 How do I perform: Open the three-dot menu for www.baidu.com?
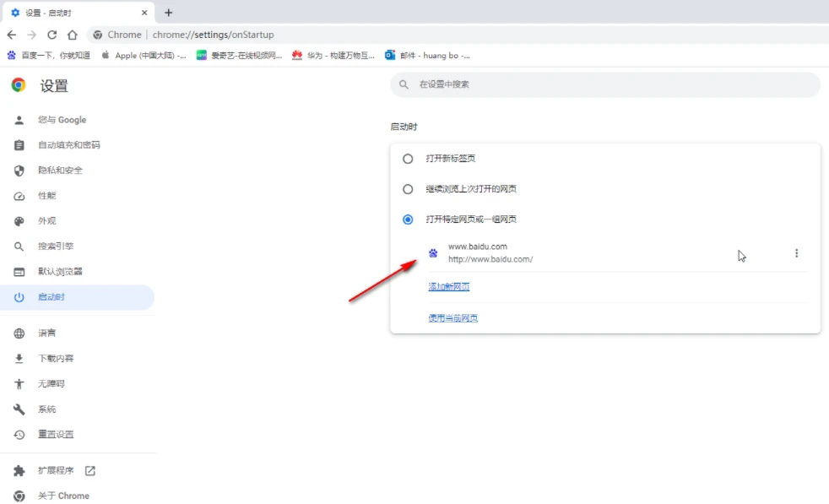click(x=796, y=253)
